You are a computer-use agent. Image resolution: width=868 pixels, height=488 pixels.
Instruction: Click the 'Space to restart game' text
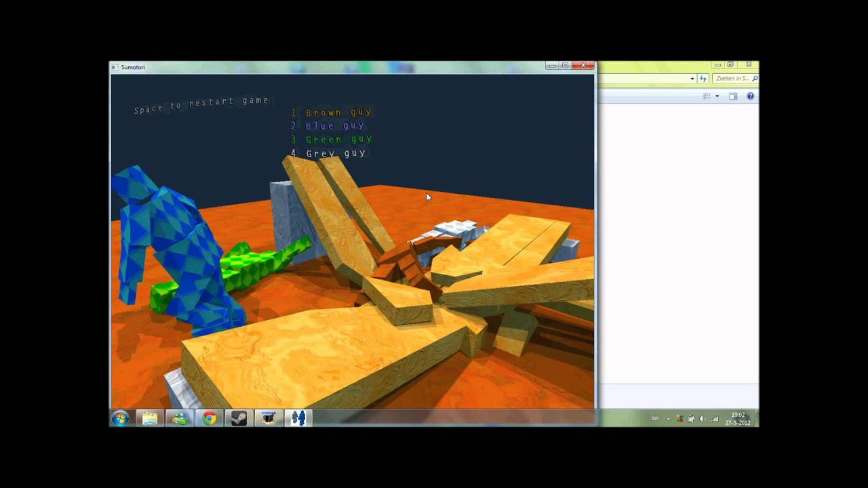click(201, 104)
